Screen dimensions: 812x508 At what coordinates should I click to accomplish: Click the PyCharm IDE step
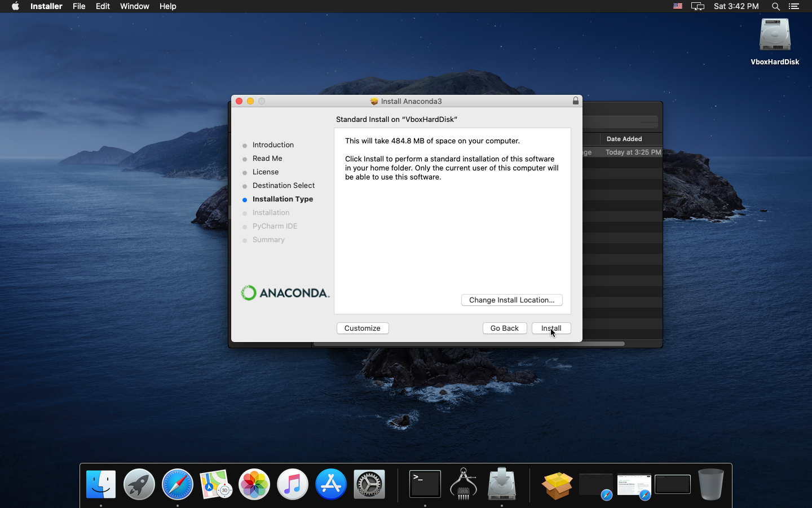(275, 226)
